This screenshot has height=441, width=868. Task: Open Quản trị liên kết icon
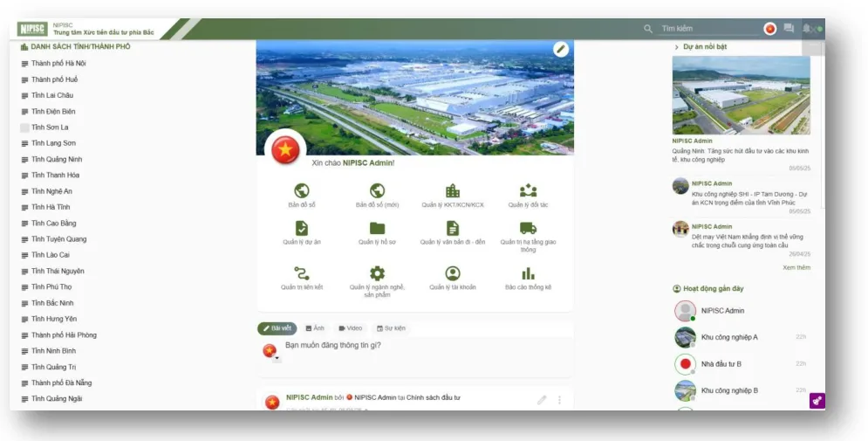point(302,273)
